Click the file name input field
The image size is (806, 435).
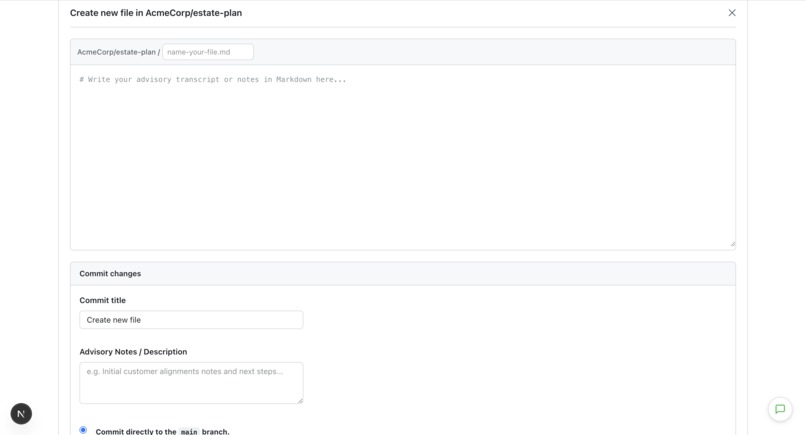pos(208,52)
